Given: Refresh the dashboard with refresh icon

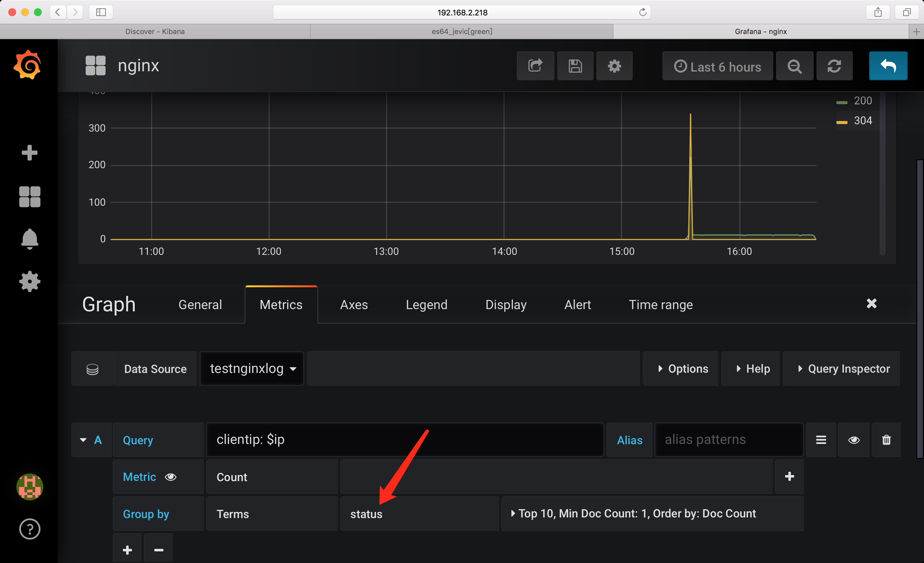Looking at the screenshot, I should coord(834,66).
